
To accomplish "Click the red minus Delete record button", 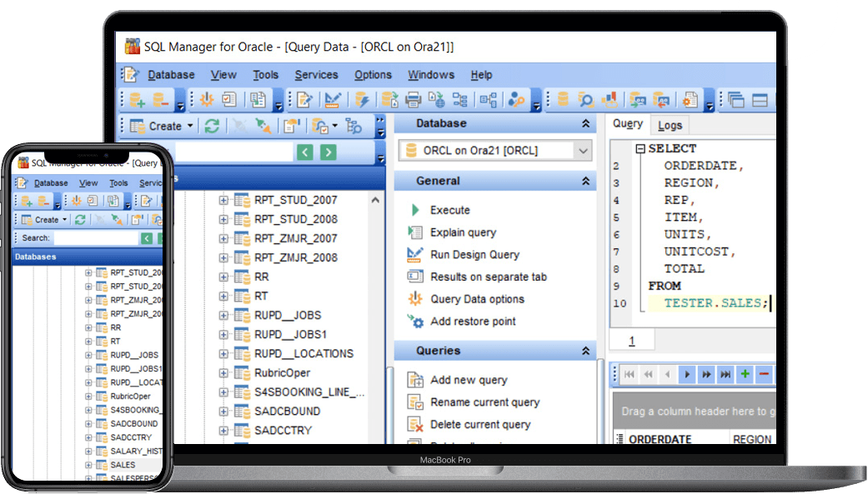I will (x=765, y=375).
